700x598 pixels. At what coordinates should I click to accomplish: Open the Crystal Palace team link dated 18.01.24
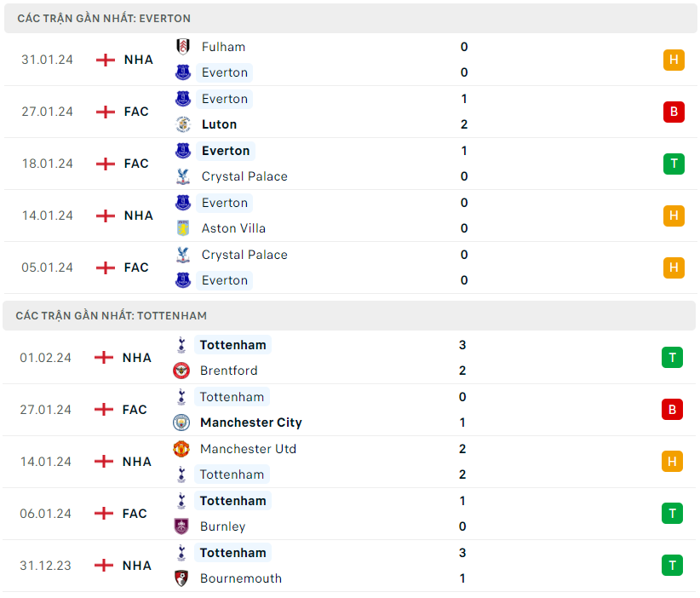(x=244, y=176)
